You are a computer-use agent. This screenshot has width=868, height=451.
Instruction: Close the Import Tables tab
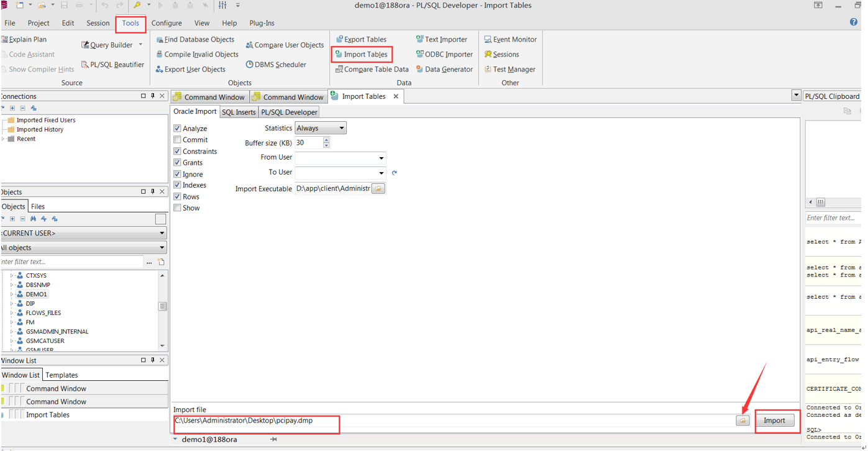(396, 96)
